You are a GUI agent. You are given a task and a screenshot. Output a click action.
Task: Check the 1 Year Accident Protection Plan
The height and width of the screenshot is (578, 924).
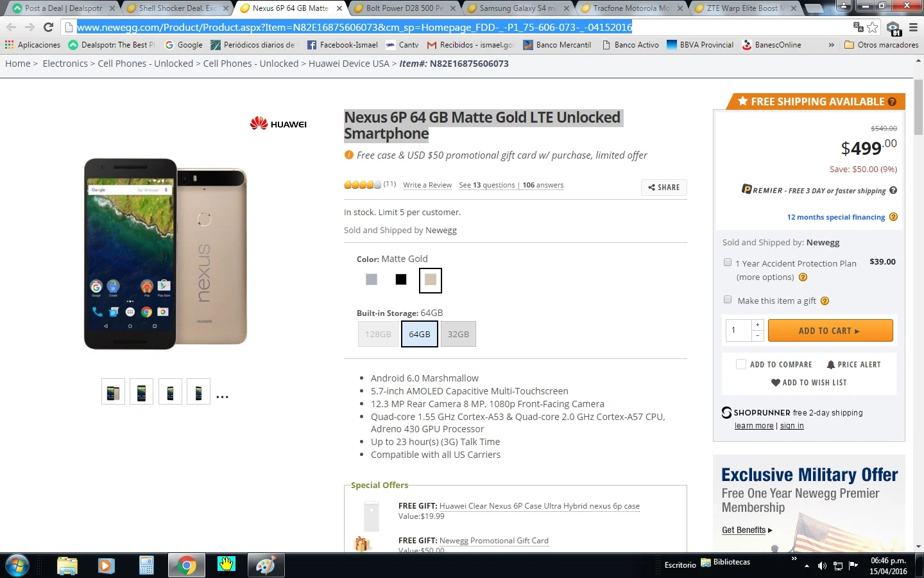727,262
